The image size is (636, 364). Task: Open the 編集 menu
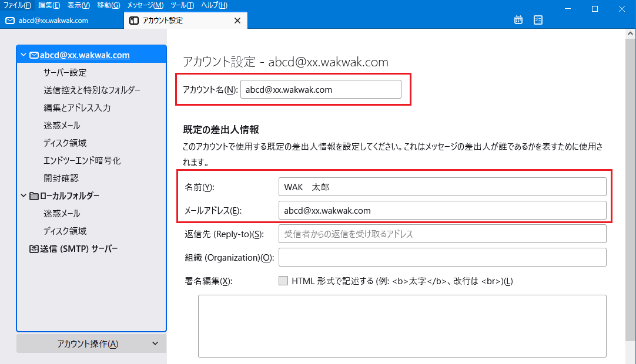coord(49,5)
